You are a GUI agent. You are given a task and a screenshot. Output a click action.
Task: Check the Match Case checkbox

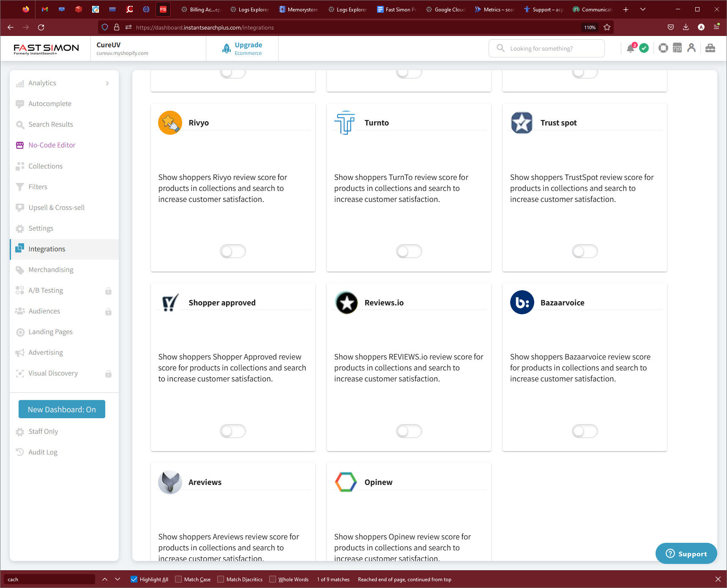coord(178,579)
